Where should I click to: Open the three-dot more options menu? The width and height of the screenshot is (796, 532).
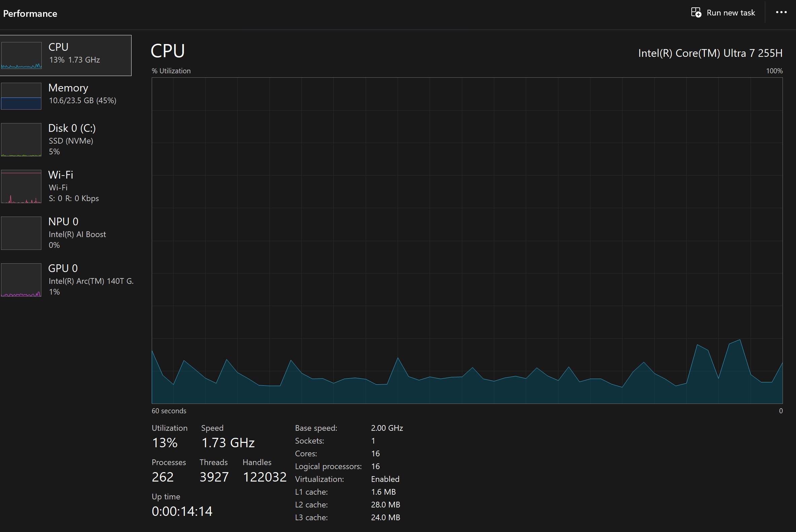(x=781, y=12)
